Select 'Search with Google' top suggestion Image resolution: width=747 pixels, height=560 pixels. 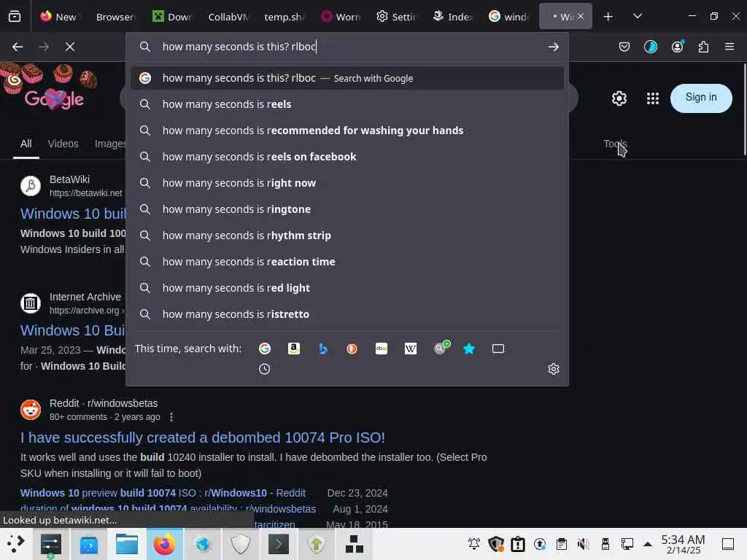pos(347,78)
